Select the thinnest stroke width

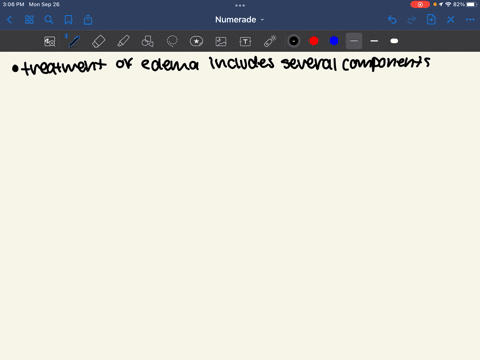pos(354,41)
